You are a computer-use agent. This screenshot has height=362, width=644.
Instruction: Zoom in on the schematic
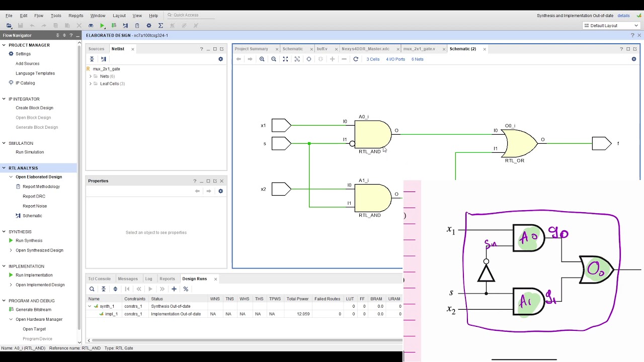point(262,59)
